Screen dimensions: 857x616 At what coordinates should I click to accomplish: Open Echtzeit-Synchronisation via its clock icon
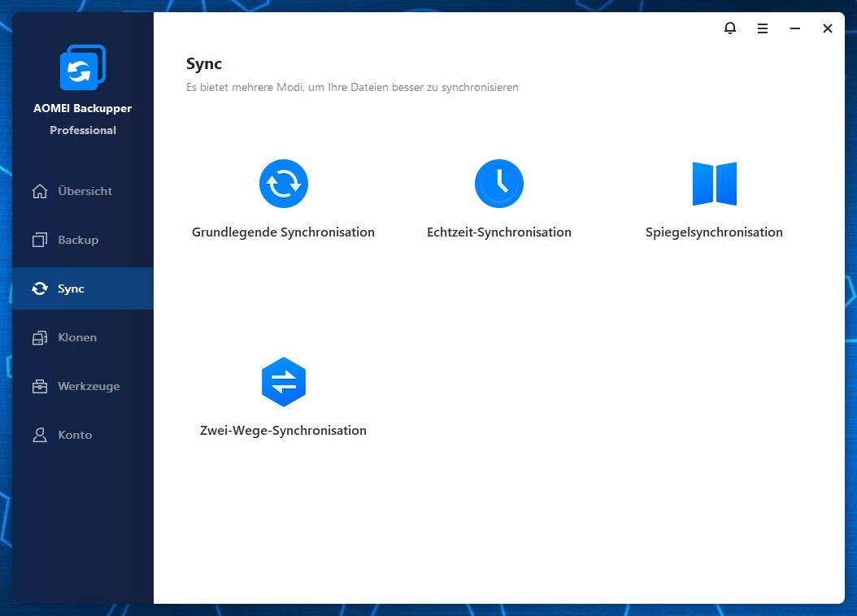498,184
